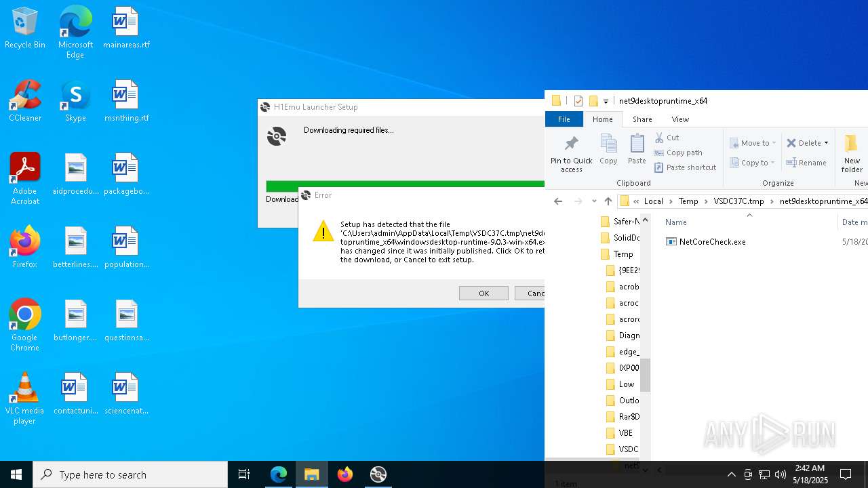Launch Microsoft Edge from desktop shortcut
The width and height of the screenshot is (868, 488).
(75, 33)
